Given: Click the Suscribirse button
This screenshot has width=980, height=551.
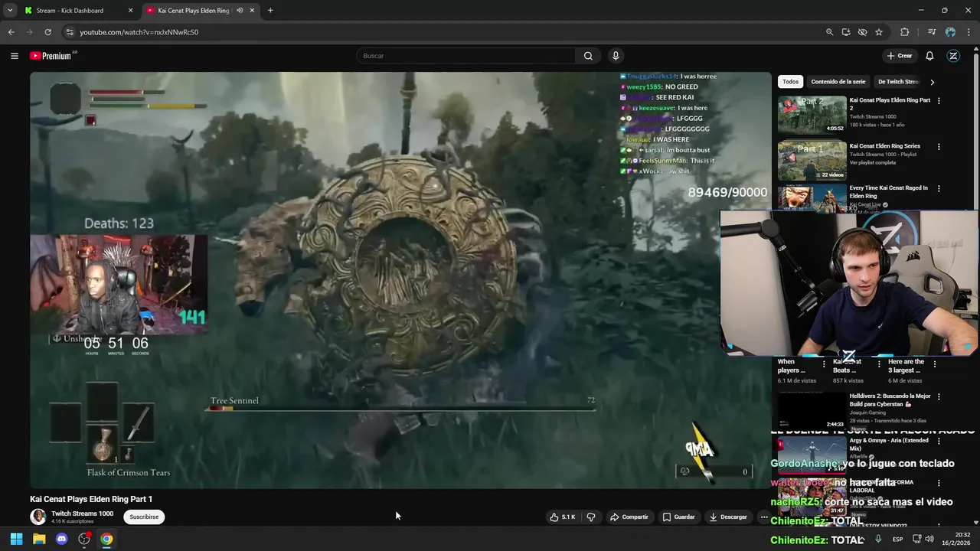Looking at the screenshot, I should (x=144, y=517).
